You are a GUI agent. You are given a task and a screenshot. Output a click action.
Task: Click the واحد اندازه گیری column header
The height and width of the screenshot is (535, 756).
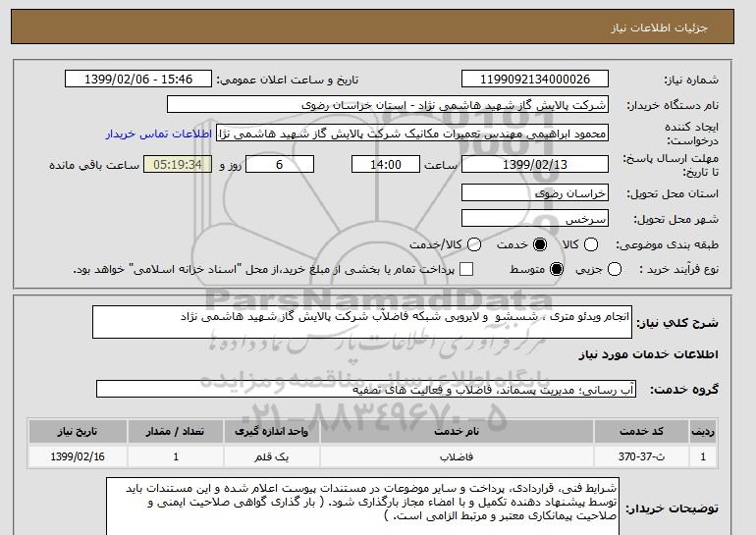(271, 431)
